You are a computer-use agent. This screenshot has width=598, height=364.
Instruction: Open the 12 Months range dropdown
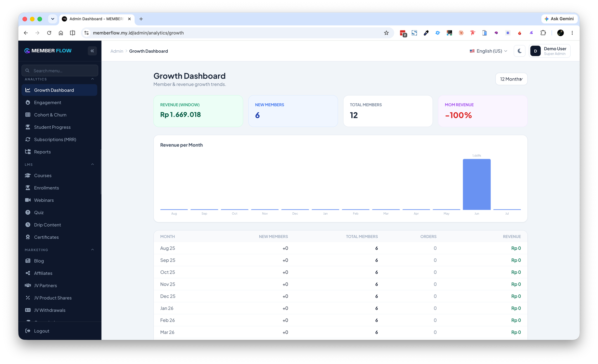[511, 79]
